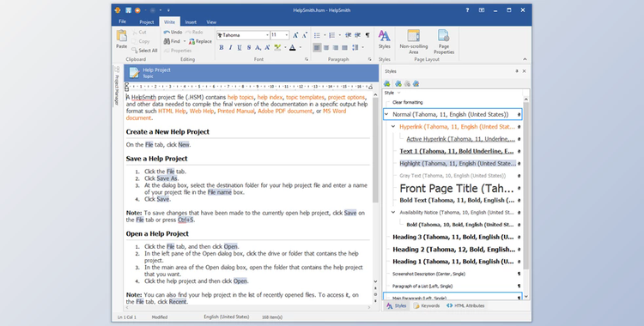Click Styles ribbon button
The height and width of the screenshot is (326, 644).
point(385,39)
